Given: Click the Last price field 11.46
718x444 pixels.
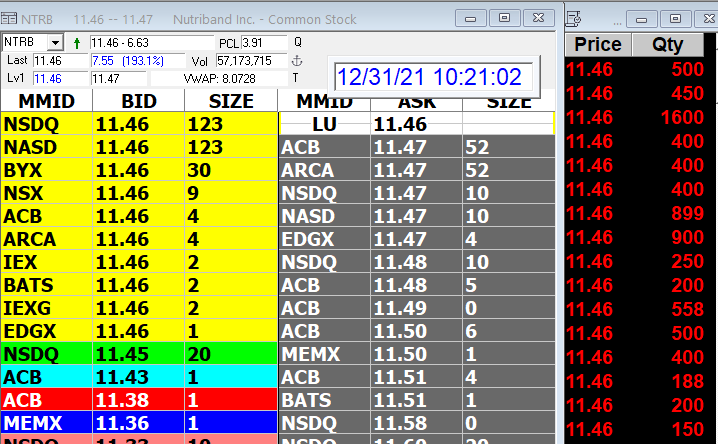Looking at the screenshot, I should (x=60, y=60).
